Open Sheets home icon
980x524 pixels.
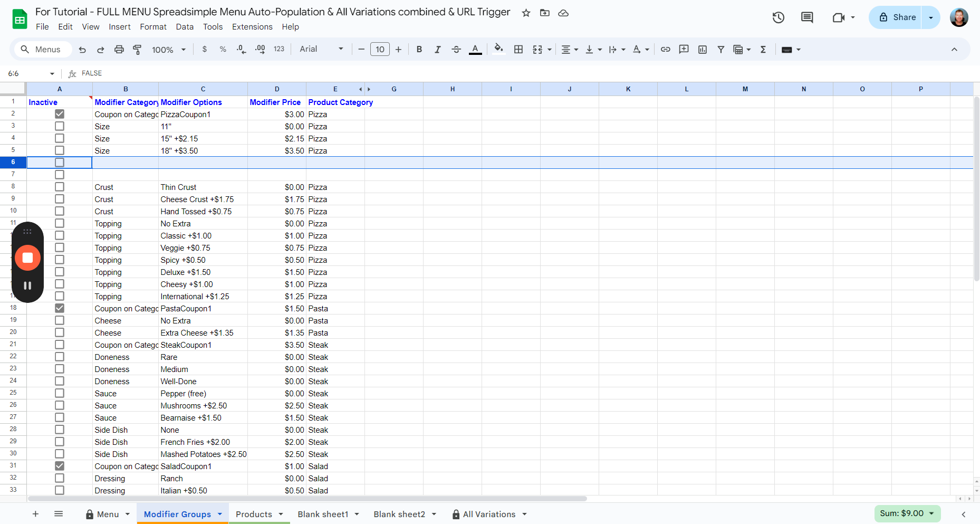(x=20, y=20)
